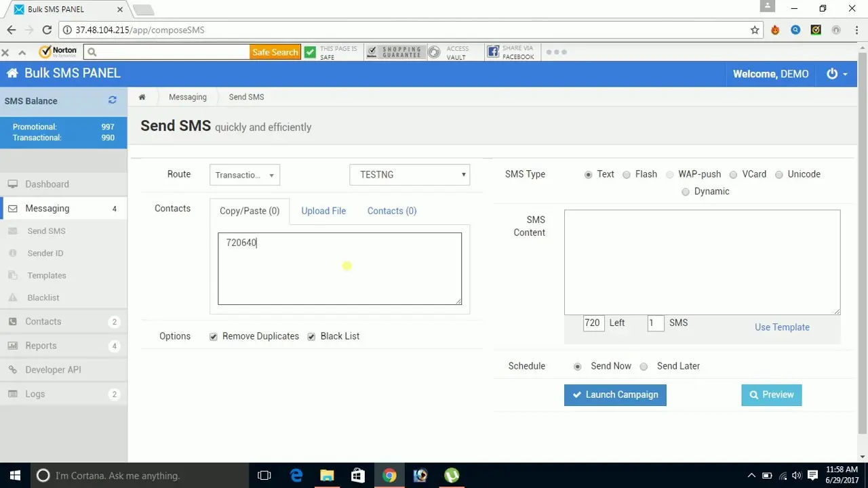Open the Windows Start menu
The image size is (868, 488).
pos(14,476)
